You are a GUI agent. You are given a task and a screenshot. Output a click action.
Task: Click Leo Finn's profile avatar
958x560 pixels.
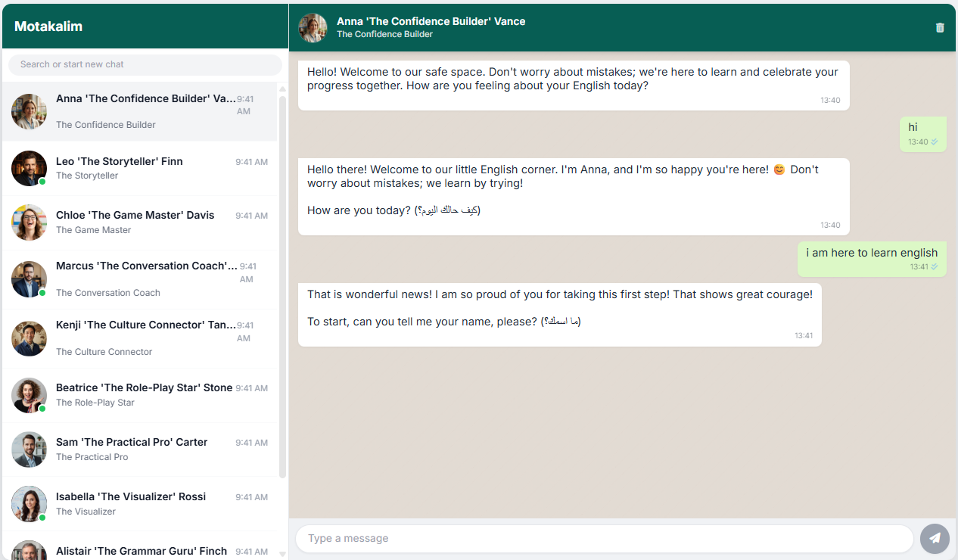click(30, 168)
